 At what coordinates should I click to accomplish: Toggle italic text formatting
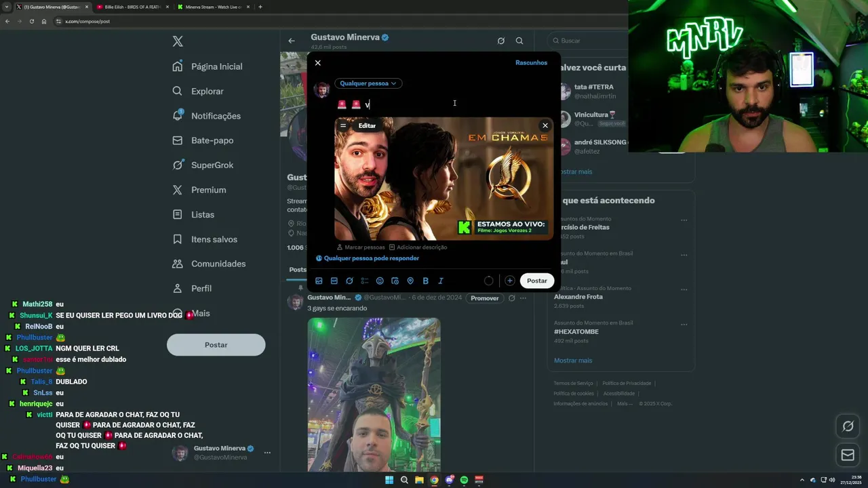(441, 281)
